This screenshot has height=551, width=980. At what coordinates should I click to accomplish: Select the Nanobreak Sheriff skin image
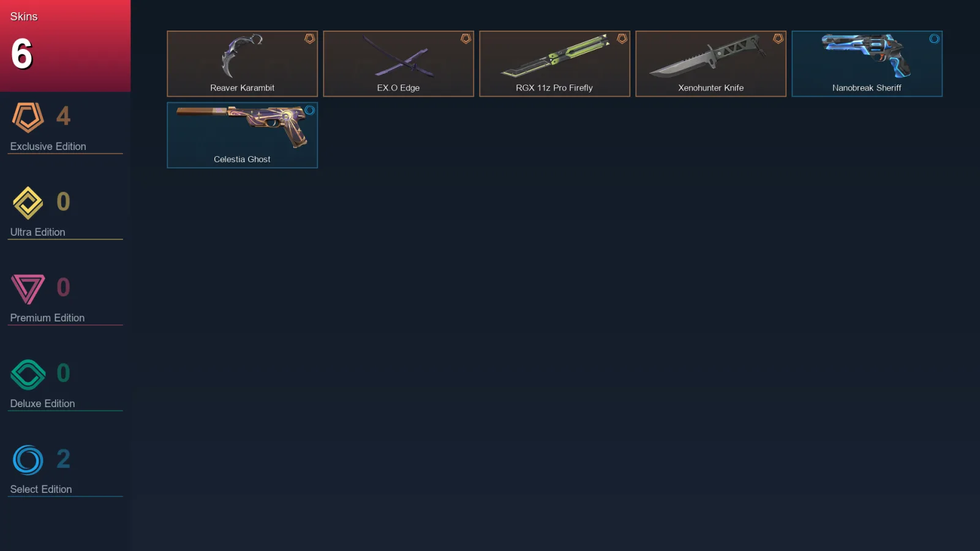click(866, 56)
